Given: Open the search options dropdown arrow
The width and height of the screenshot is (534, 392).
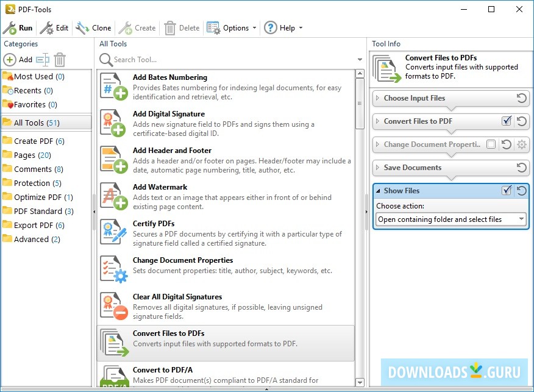Looking at the screenshot, I should (360, 60).
